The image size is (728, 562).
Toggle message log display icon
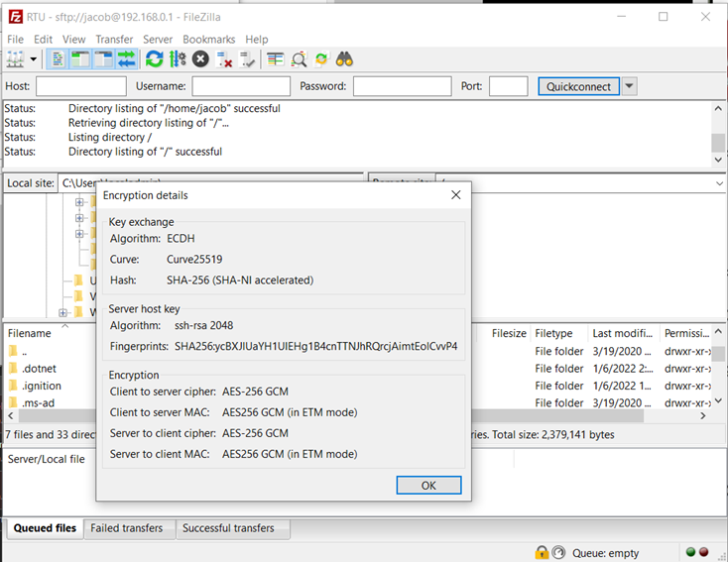tap(58, 59)
